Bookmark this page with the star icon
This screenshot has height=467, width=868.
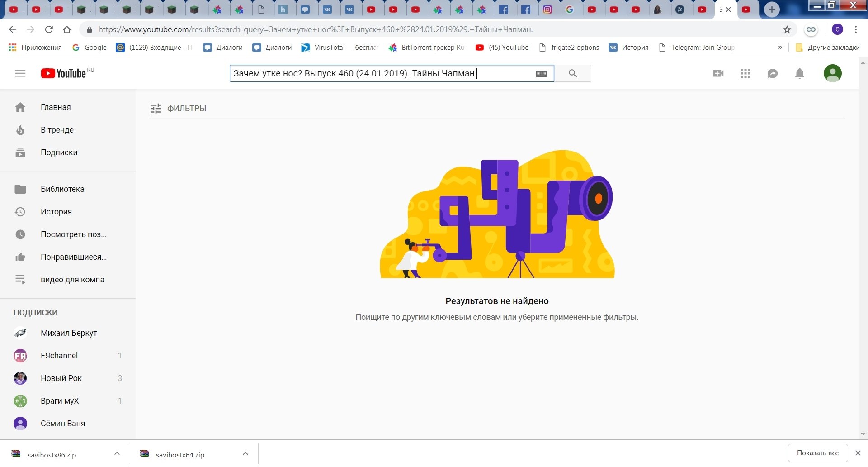[x=787, y=29]
